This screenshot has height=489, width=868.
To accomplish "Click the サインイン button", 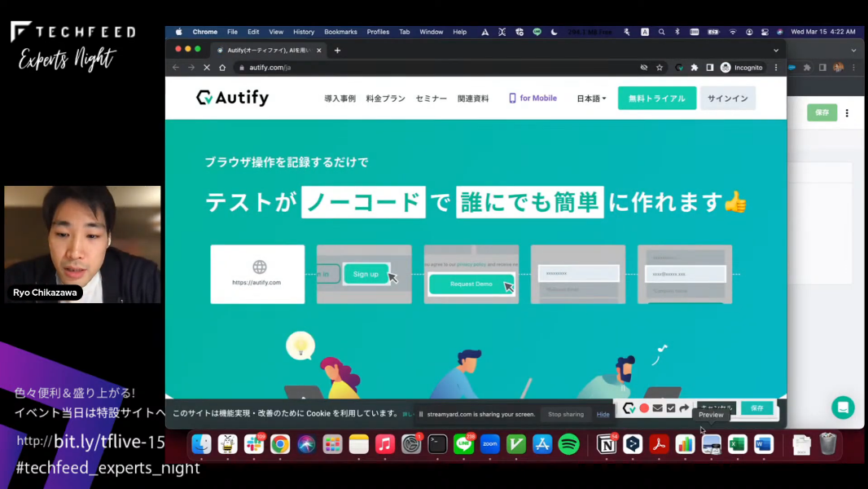I will tap(727, 99).
